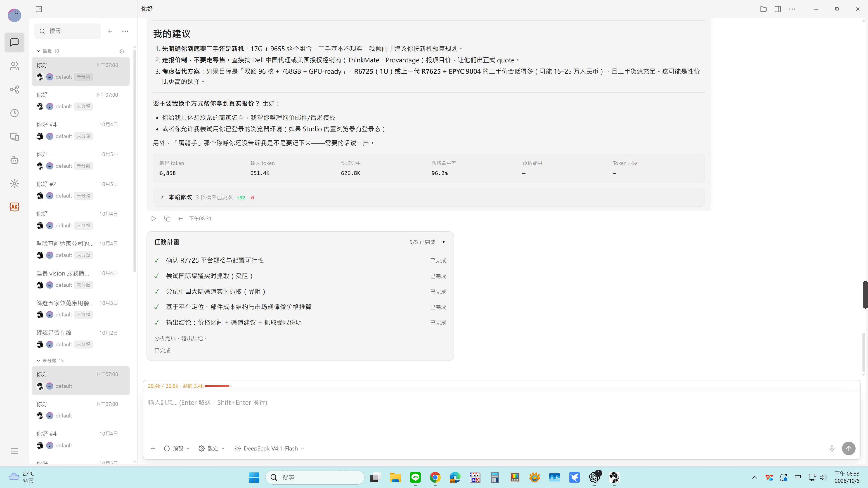Open the workflow nodes icon in sidebar
This screenshot has width=868, height=488.
pos(14,89)
